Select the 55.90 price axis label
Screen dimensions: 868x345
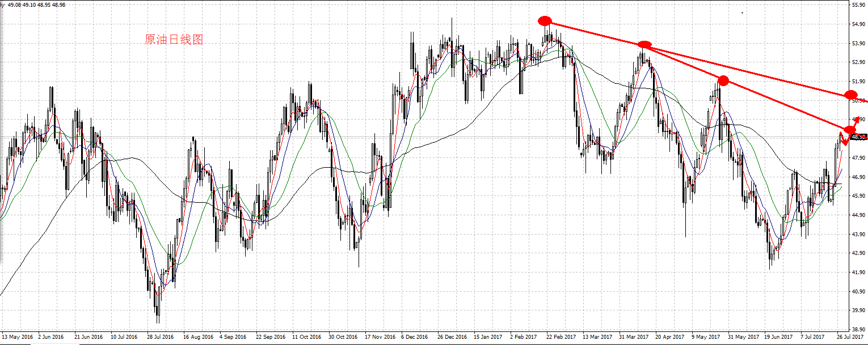[858, 5]
